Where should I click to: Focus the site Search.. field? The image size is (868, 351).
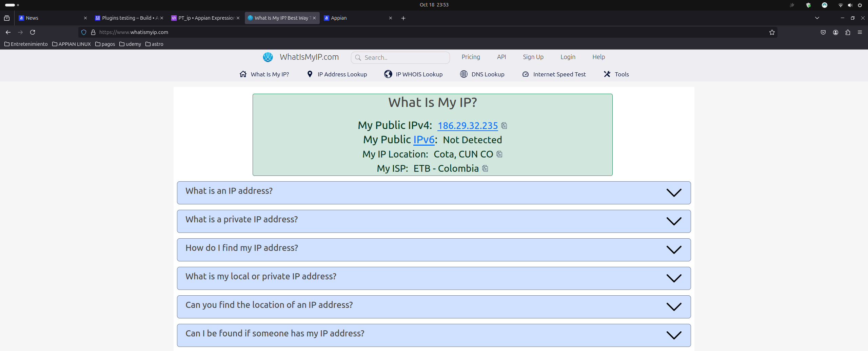tap(400, 58)
